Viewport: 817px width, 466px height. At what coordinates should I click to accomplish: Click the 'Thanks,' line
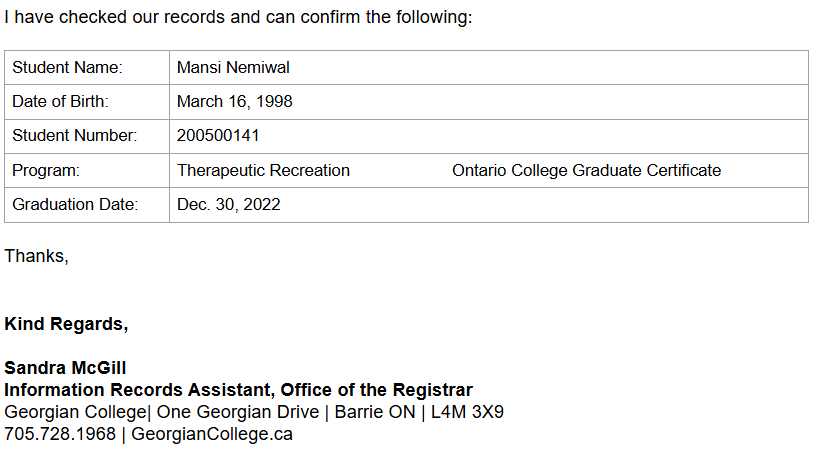[x=37, y=255]
